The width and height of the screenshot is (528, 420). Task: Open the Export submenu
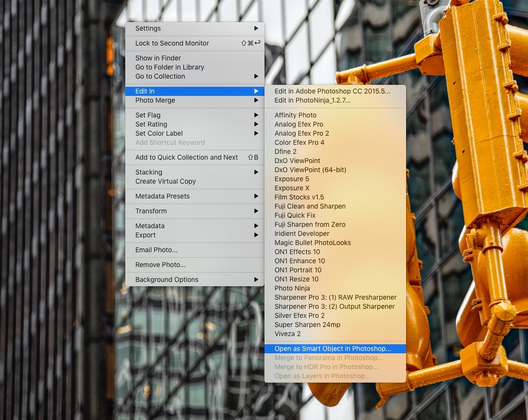pos(194,235)
